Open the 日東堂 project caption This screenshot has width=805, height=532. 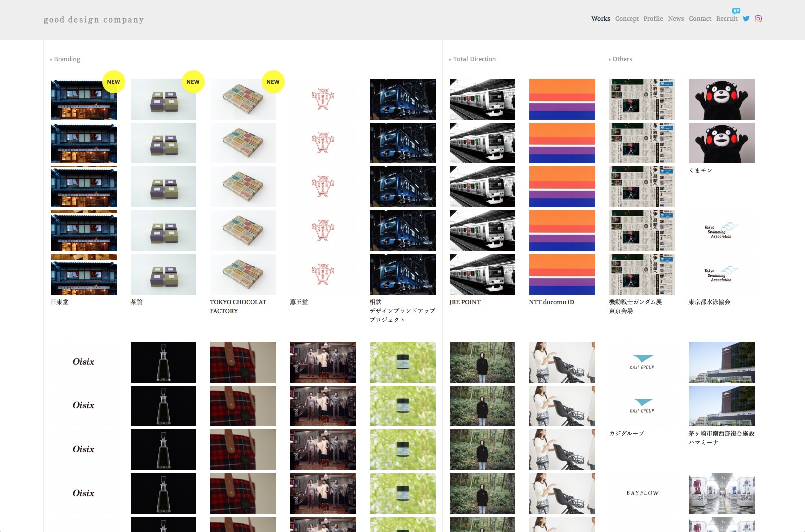click(60, 302)
